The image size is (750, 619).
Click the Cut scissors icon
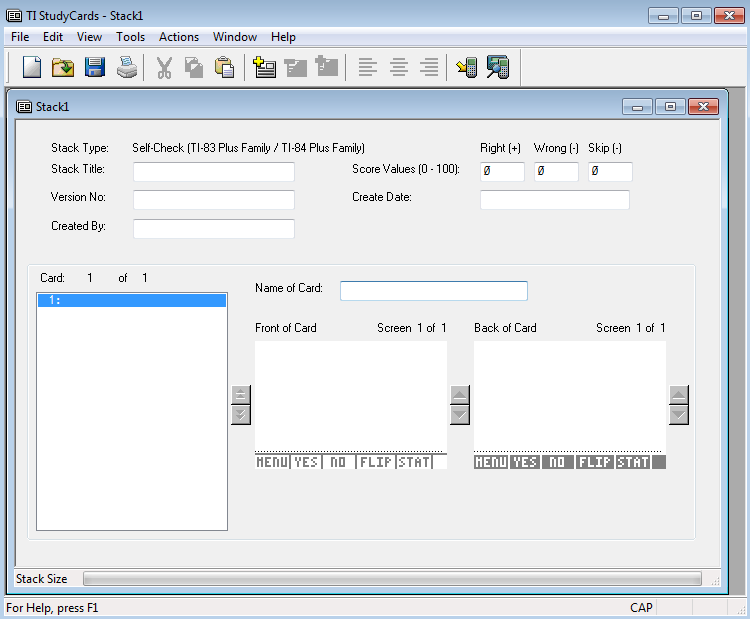tap(164, 67)
